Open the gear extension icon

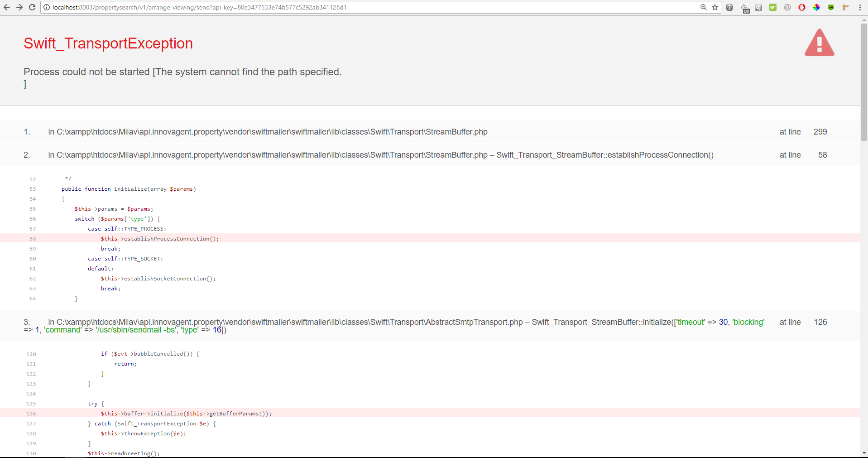pos(729,7)
